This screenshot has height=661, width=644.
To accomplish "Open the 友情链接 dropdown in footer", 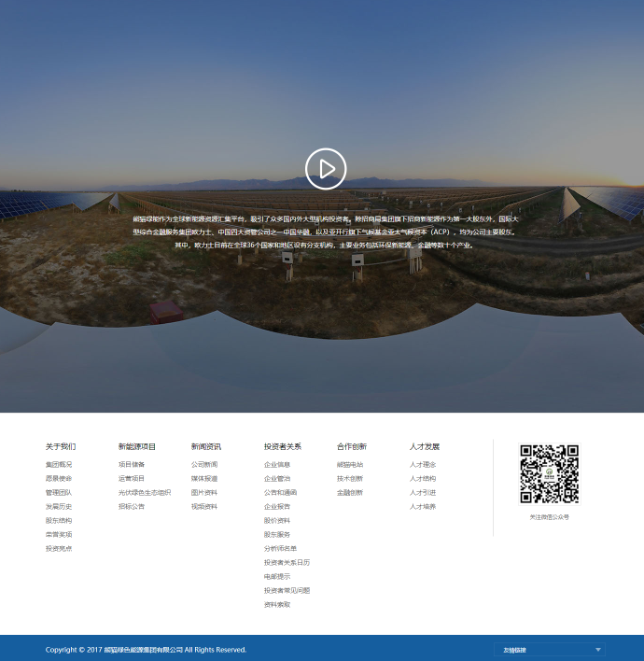I will (549, 649).
